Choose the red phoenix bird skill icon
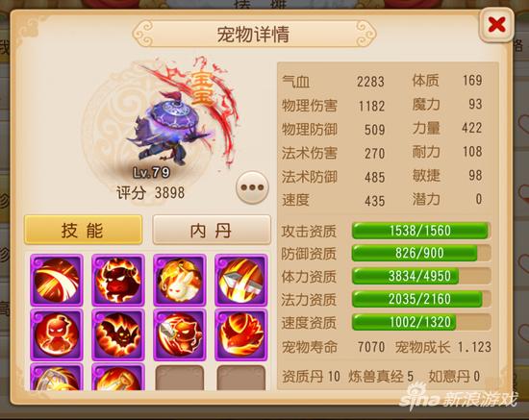Image resolution: width=529 pixels, height=420 pixels. (240, 334)
